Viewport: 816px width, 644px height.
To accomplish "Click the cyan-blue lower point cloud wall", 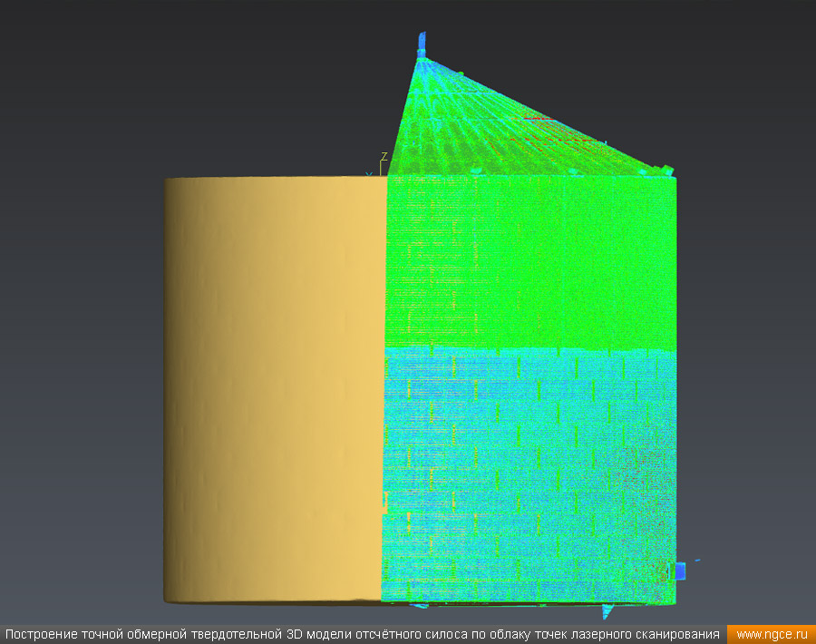I will (529, 476).
